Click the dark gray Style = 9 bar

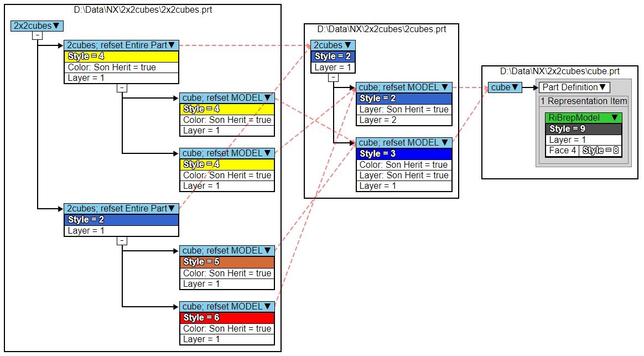[583, 129]
